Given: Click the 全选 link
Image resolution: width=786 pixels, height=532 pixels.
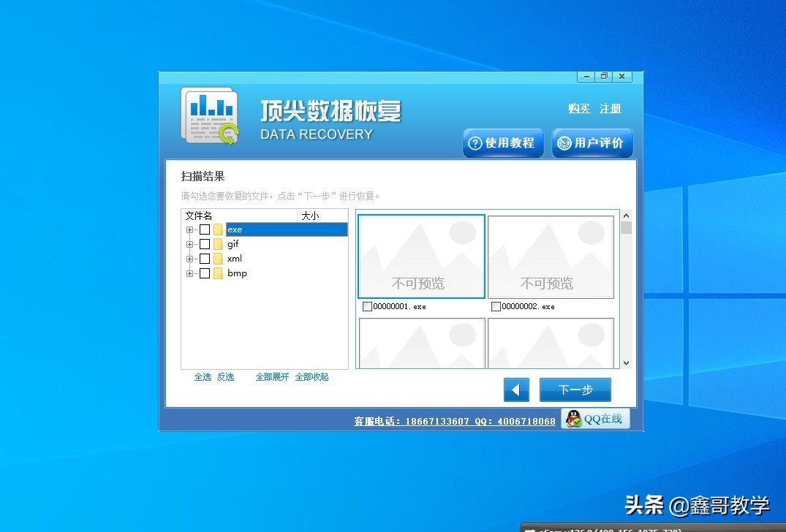Looking at the screenshot, I should click(x=203, y=376).
